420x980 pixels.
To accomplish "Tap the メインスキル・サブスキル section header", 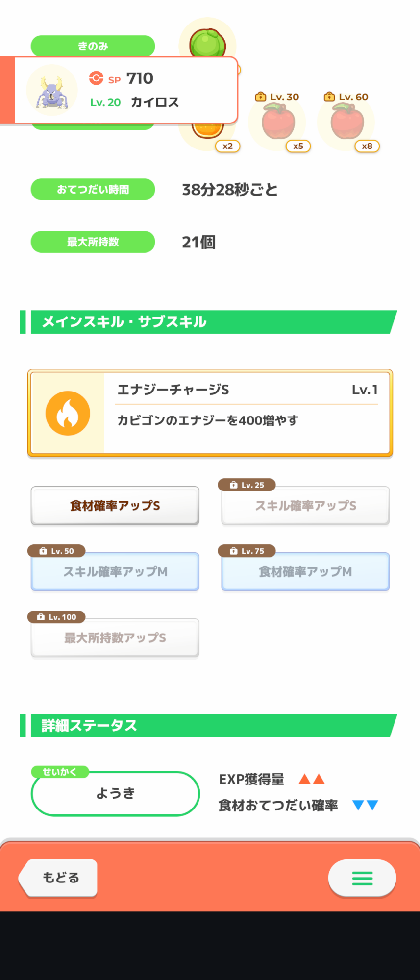I will point(208,322).
